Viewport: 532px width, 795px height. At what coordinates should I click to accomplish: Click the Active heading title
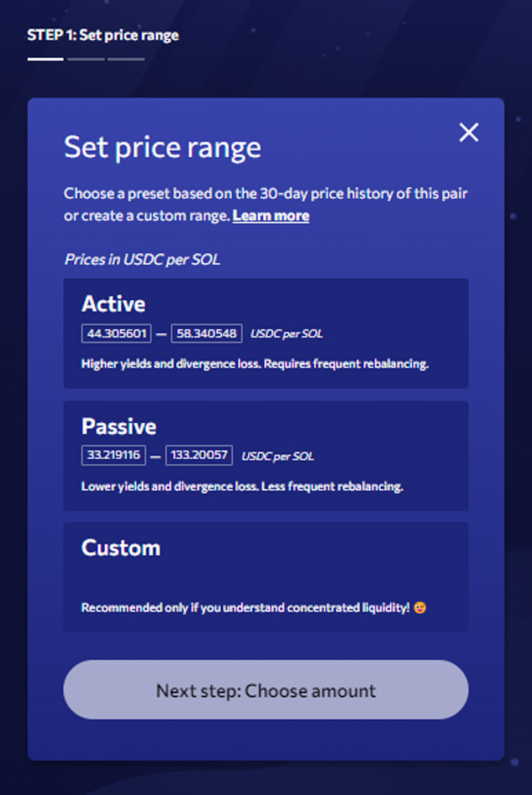pos(114,304)
